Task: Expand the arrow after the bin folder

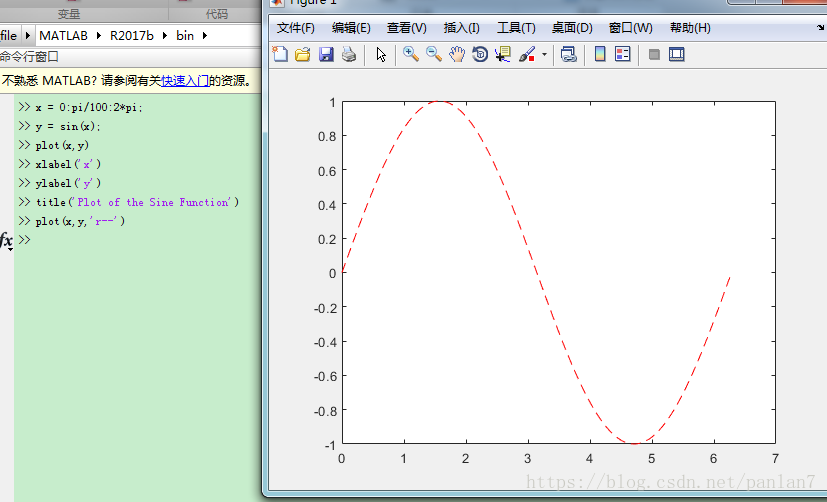Action: point(206,36)
